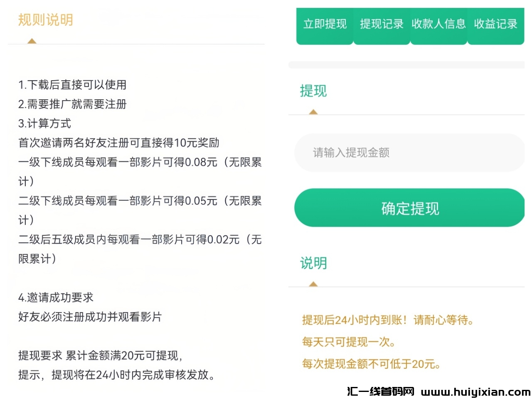Click the 规则说明 section heading
The width and height of the screenshot is (532, 399).
[46, 20]
